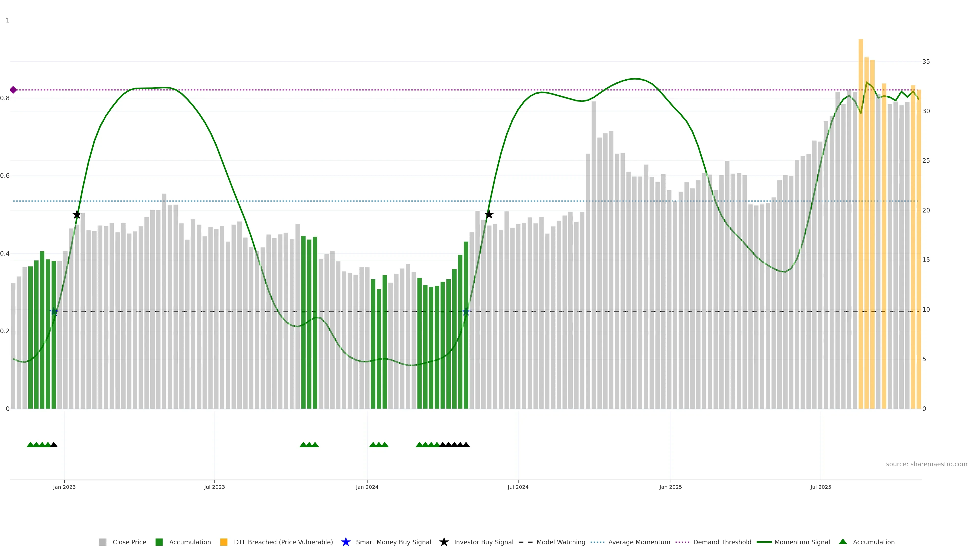Click green Accumulation square swatch in legend

click(x=159, y=542)
